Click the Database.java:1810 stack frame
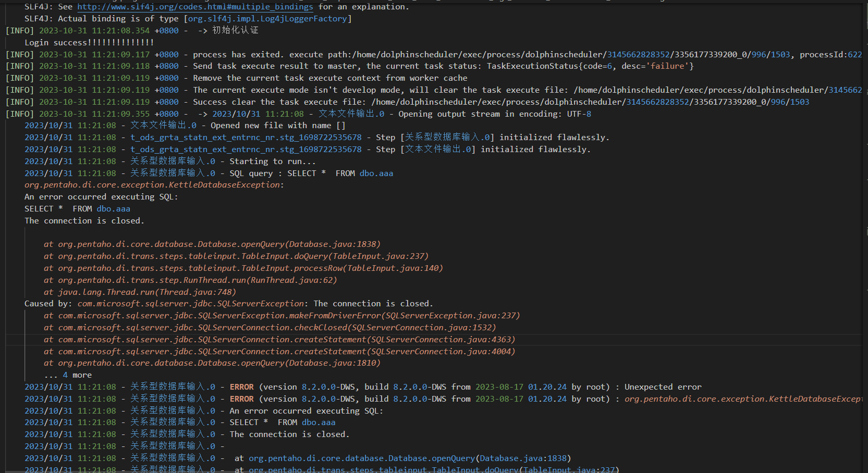The height and width of the screenshot is (473, 868). coord(212,363)
